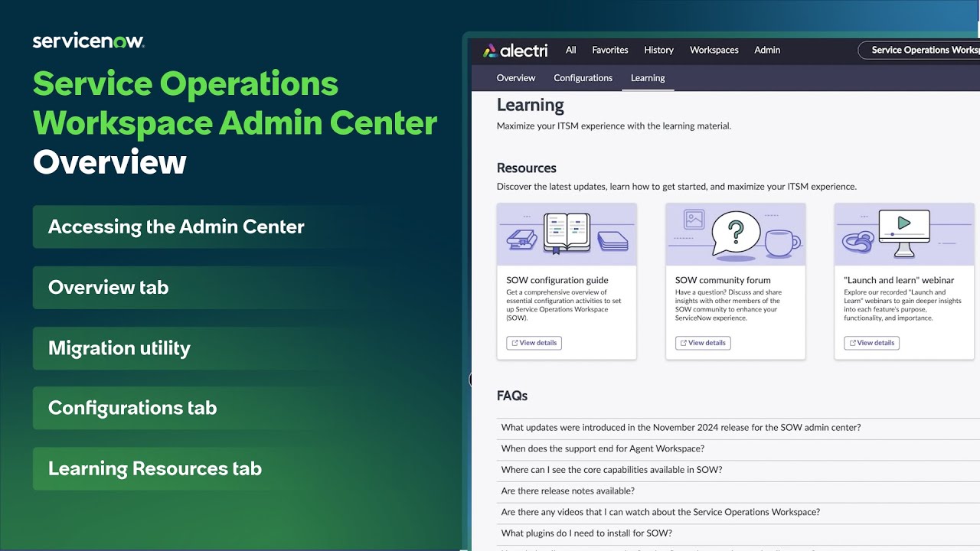
Task: Click the Resources section heading
Action: (527, 168)
